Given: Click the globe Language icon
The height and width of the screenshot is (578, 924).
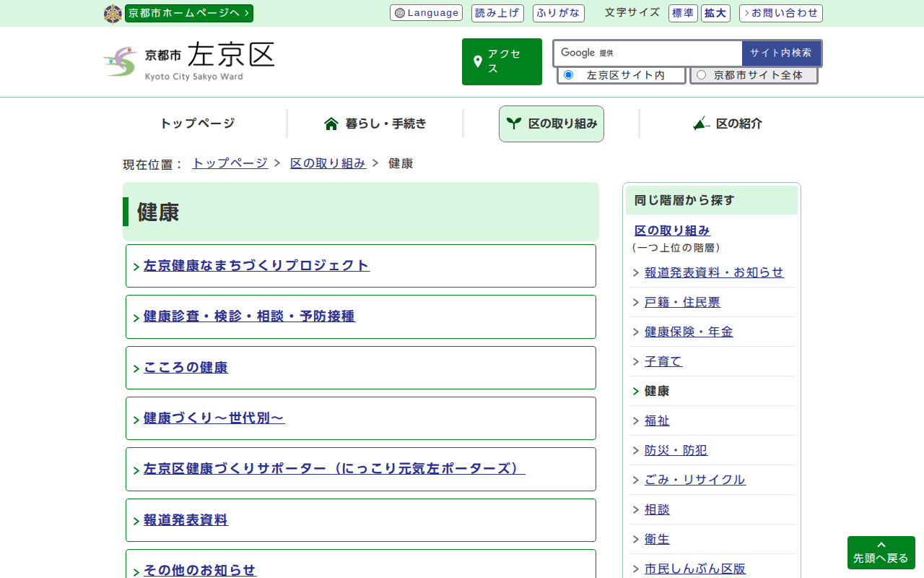Looking at the screenshot, I should click(x=400, y=13).
